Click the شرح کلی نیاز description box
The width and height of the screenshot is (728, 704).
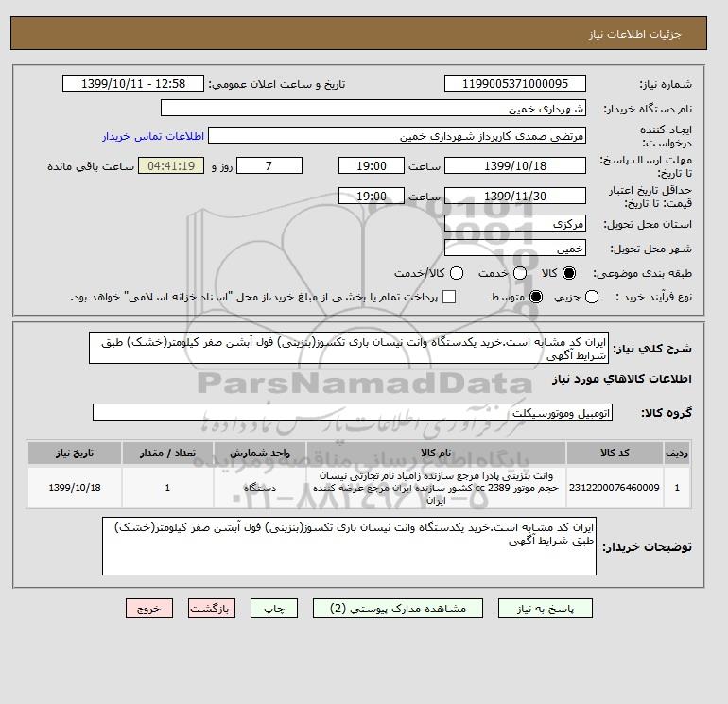point(349,348)
